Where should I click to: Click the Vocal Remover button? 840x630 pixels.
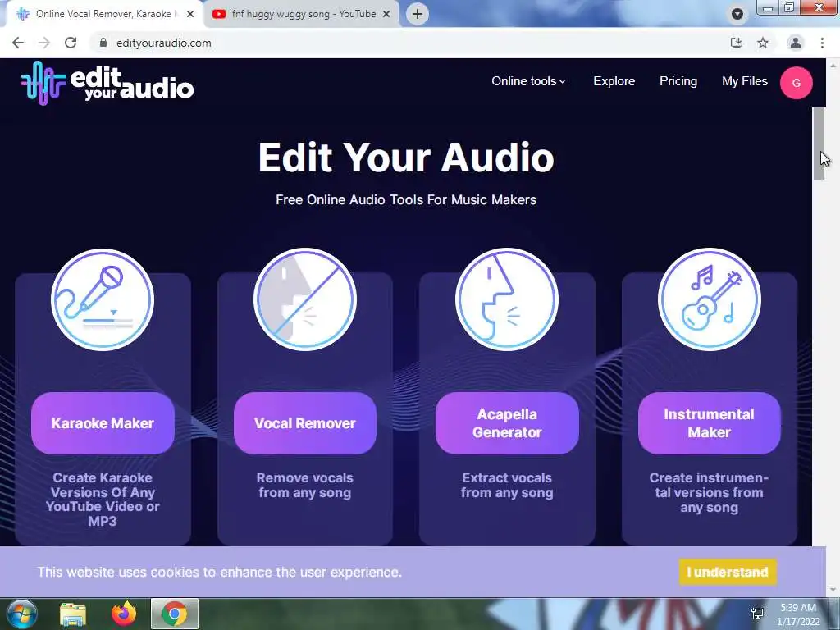(305, 423)
